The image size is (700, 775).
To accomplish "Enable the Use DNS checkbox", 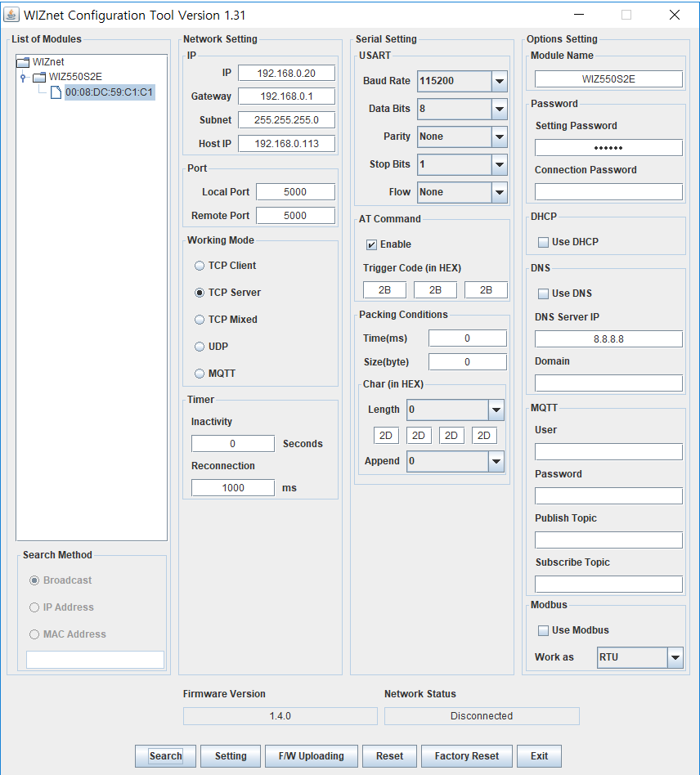I will [x=543, y=293].
